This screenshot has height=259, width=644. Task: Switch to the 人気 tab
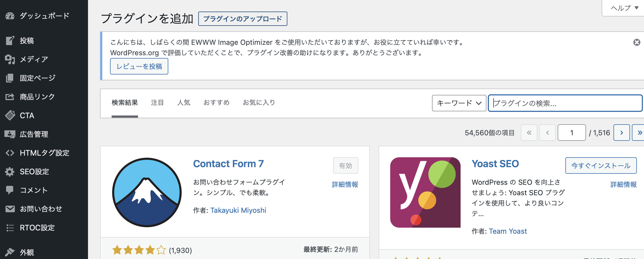point(184,103)
